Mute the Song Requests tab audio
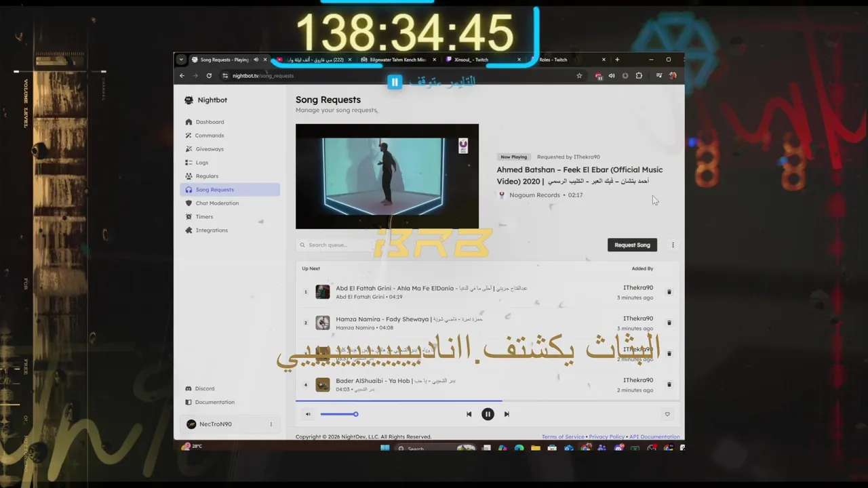The height and width of the screenshot is (488, 868). tap(256, 60)
